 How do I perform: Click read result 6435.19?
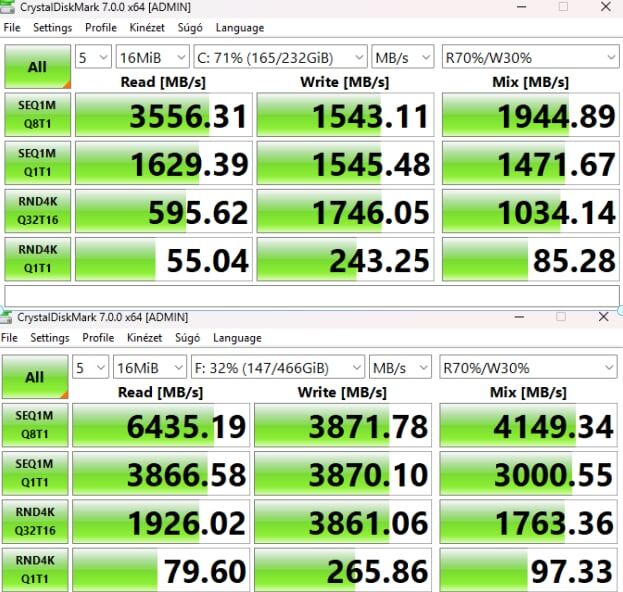161,425
